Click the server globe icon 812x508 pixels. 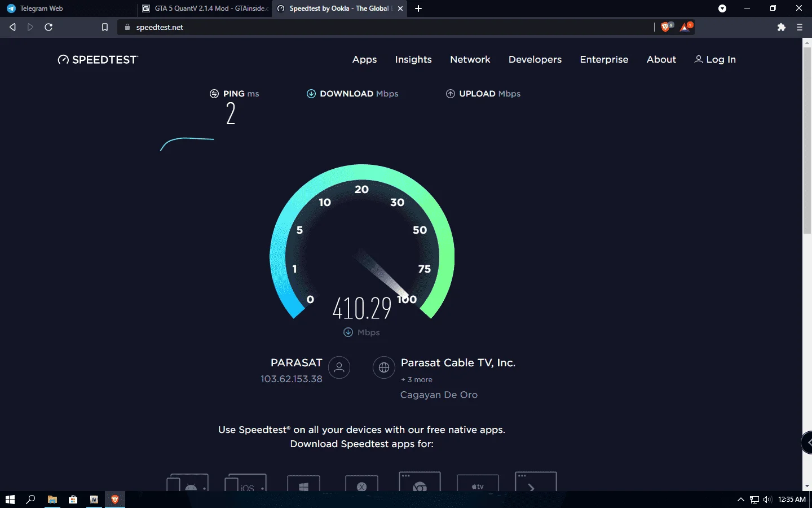[x=384, y=367]
